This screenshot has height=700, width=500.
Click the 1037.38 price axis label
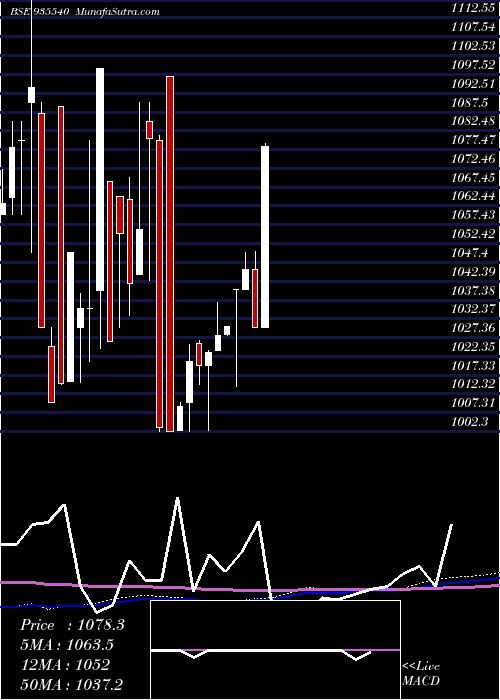point(473,291)
